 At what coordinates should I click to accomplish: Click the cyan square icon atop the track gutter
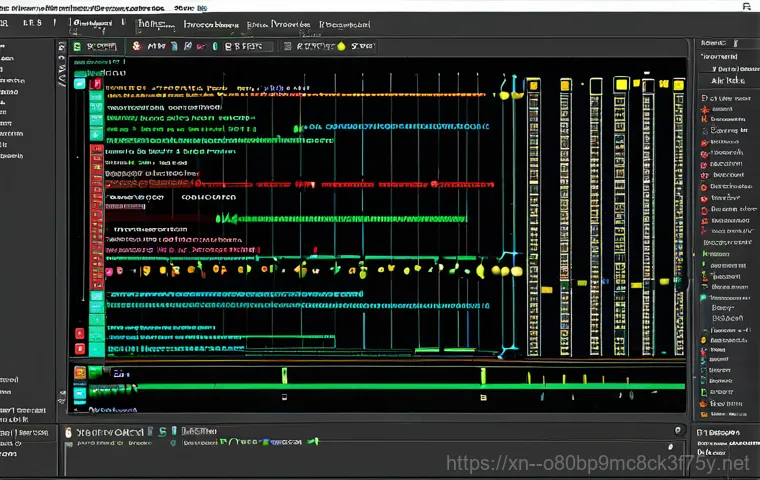click(79, 84)
